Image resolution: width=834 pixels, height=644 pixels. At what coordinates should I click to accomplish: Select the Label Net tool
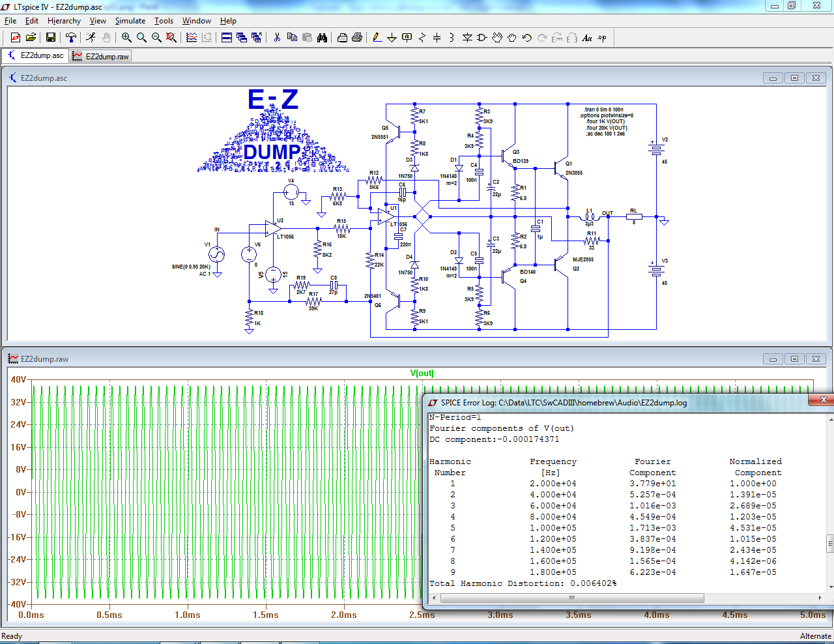pos(407,38)
